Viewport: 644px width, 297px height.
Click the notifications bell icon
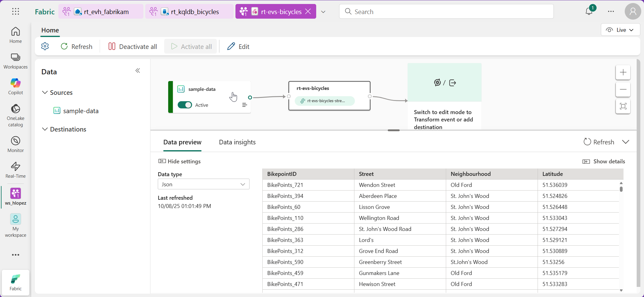tap(589, 12)
